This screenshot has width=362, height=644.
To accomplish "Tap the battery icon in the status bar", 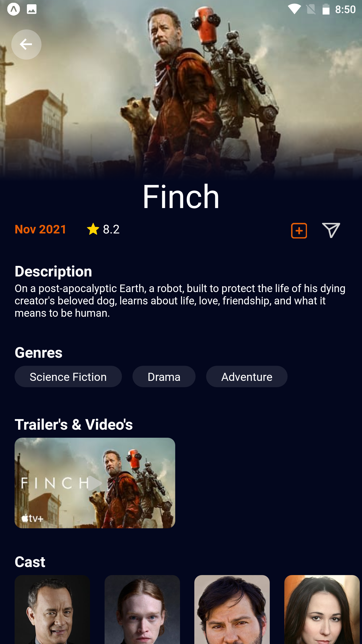I will (x=326, y=9).
